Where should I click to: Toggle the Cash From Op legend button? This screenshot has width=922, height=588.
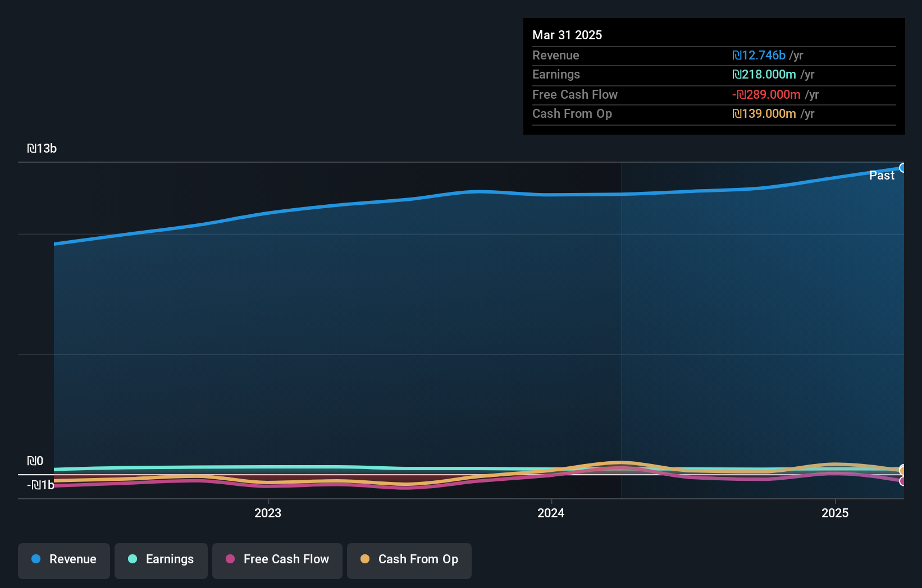409,561
